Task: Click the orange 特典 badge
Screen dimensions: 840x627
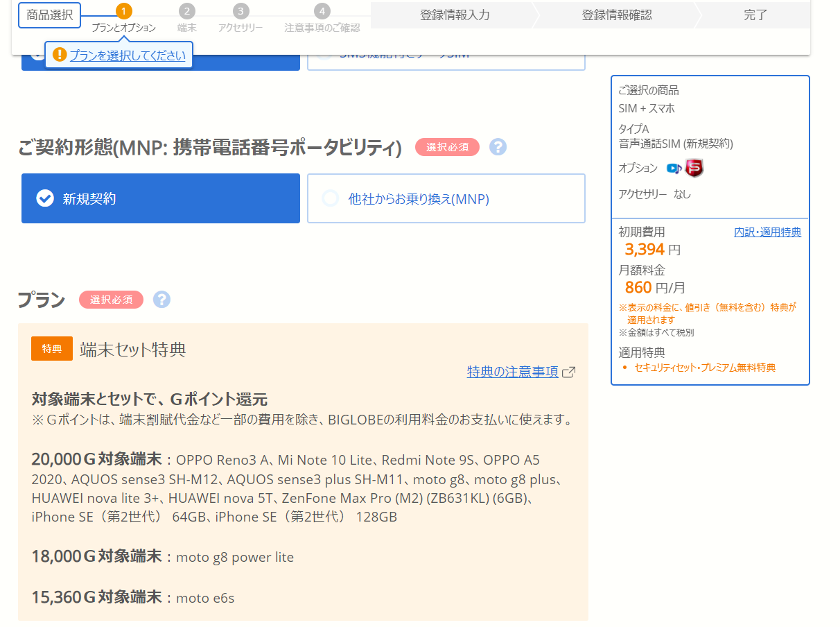Action: click(x=52, y=349)
